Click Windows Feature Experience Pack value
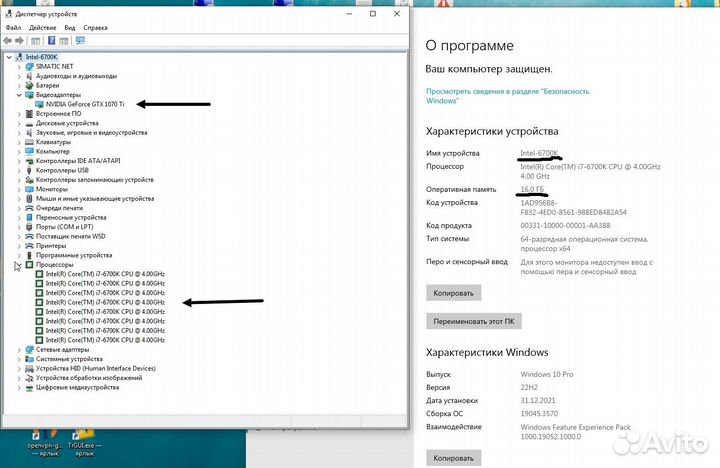Image resolution: width=720 pixels, height=468 pixels. coord(575,432)
